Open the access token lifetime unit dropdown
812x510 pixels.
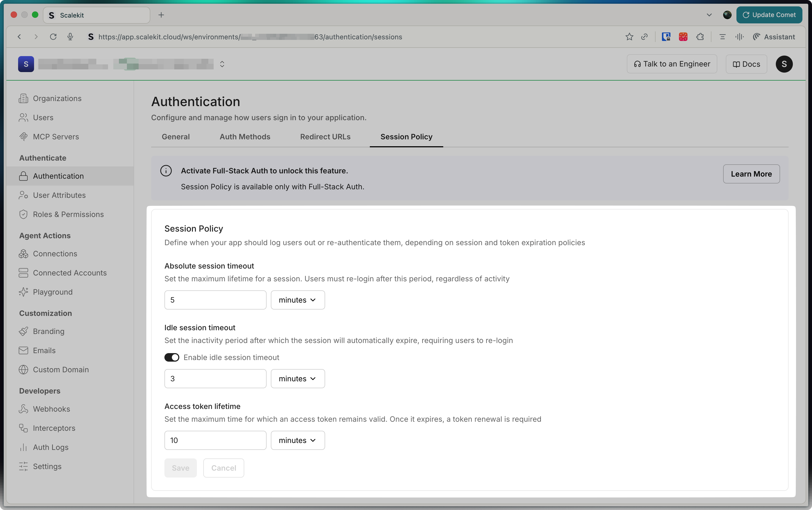click(x=297, y=440)
